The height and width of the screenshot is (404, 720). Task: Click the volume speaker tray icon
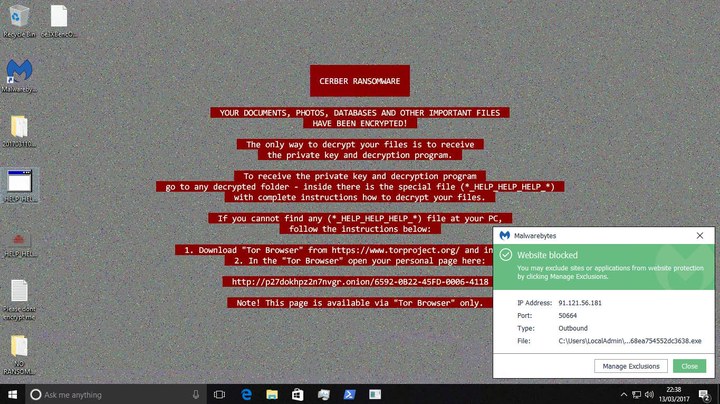tap(649, 394)
